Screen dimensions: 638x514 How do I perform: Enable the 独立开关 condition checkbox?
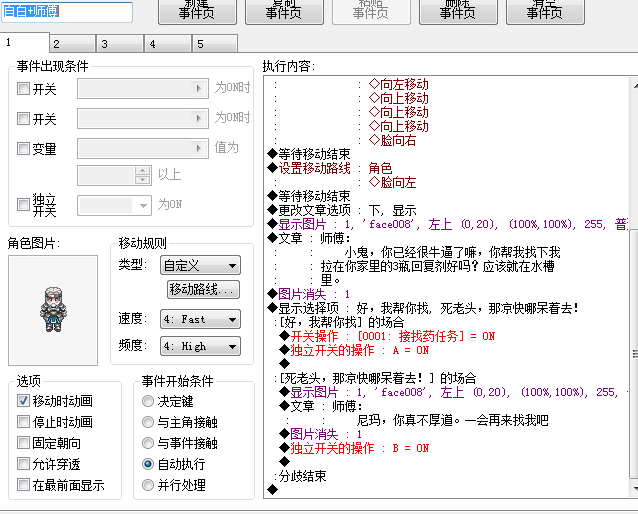click(23, 204)
